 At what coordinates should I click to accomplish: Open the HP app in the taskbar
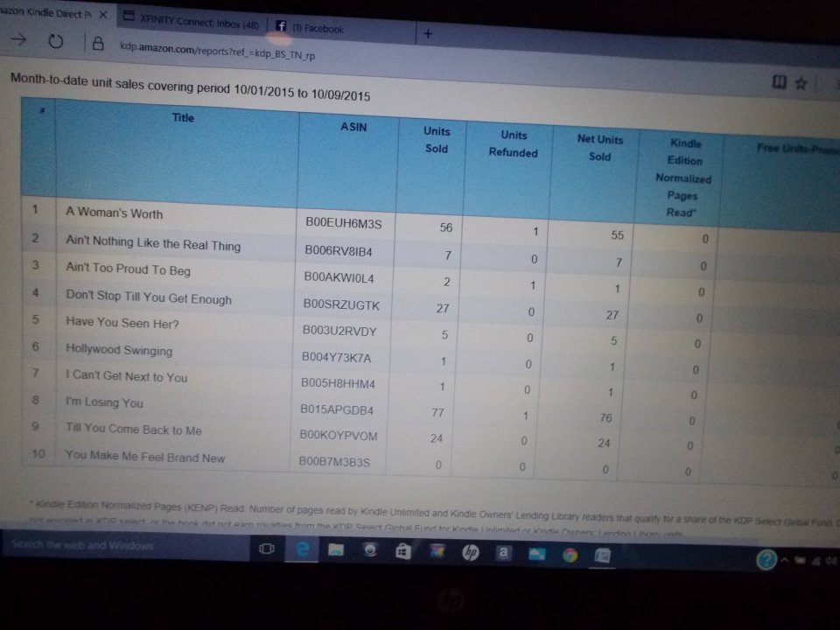click(470, 553)
